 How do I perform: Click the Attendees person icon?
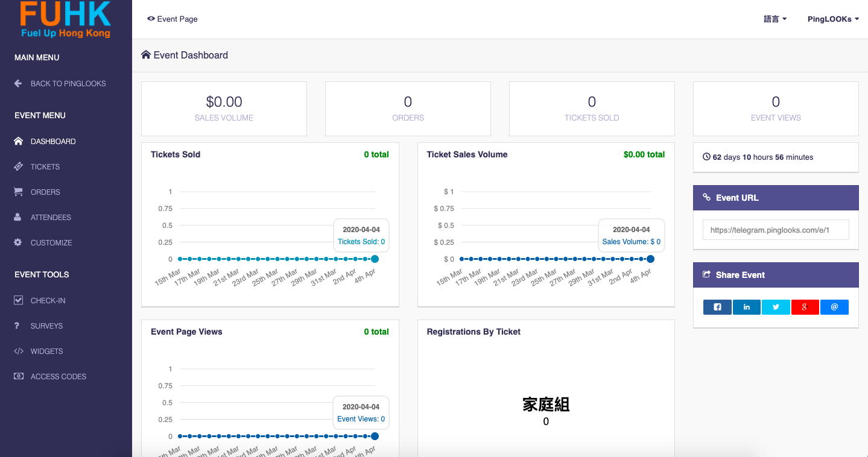click(x=18, y=217)
